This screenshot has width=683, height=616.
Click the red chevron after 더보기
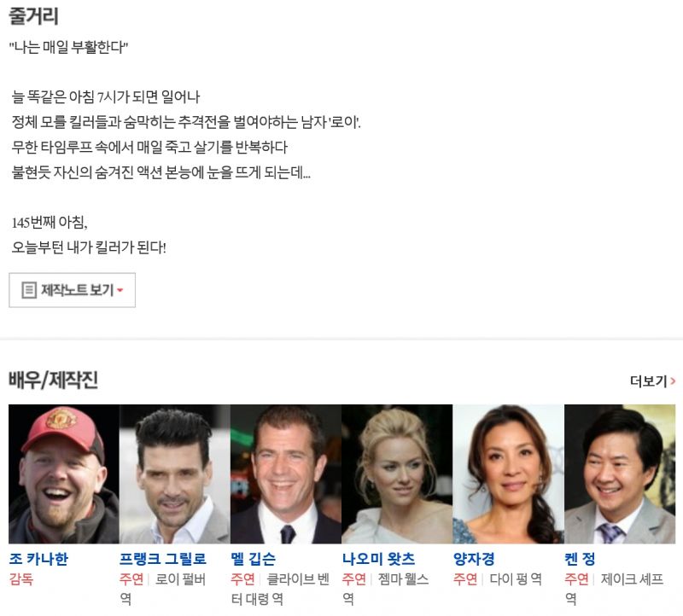[x=673, y=381]
